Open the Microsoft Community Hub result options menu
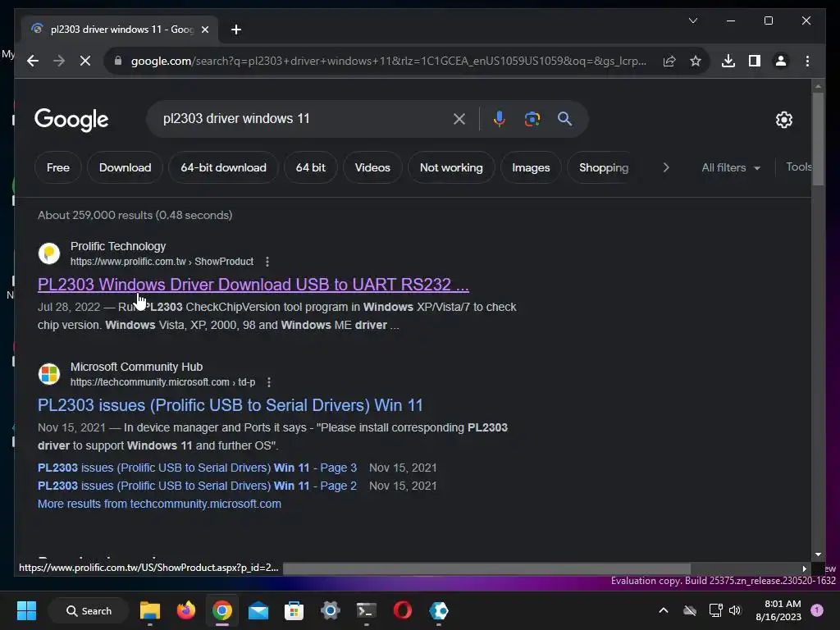This screenshot has width=840, height=630. [269, 382]
